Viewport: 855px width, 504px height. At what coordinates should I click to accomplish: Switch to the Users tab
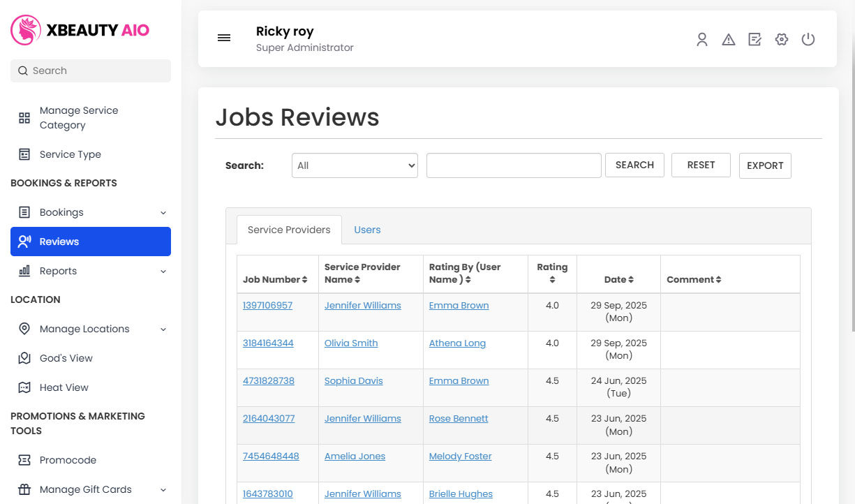pyautogui.click(x=367, y=229)
